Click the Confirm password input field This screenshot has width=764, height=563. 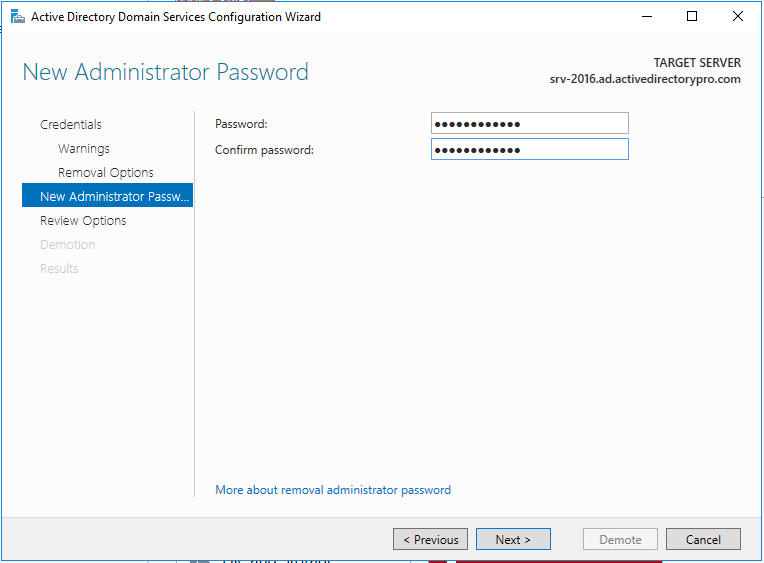click(x=530, y=149)
